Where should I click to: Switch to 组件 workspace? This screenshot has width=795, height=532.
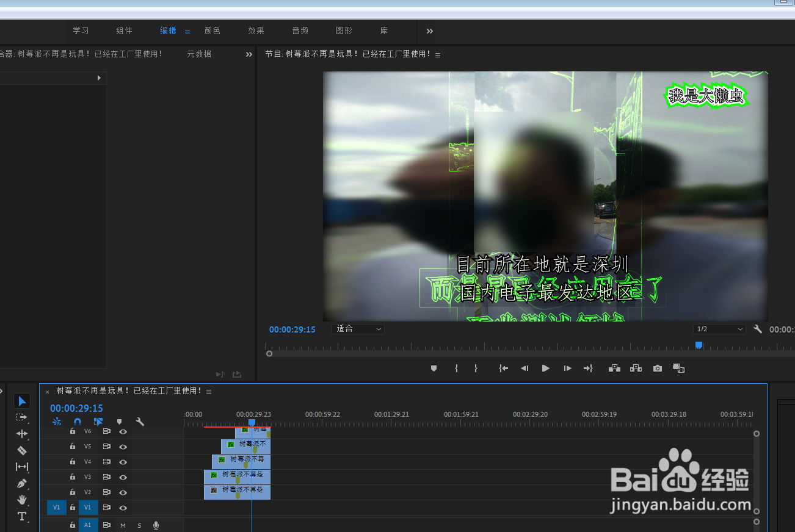124,31
